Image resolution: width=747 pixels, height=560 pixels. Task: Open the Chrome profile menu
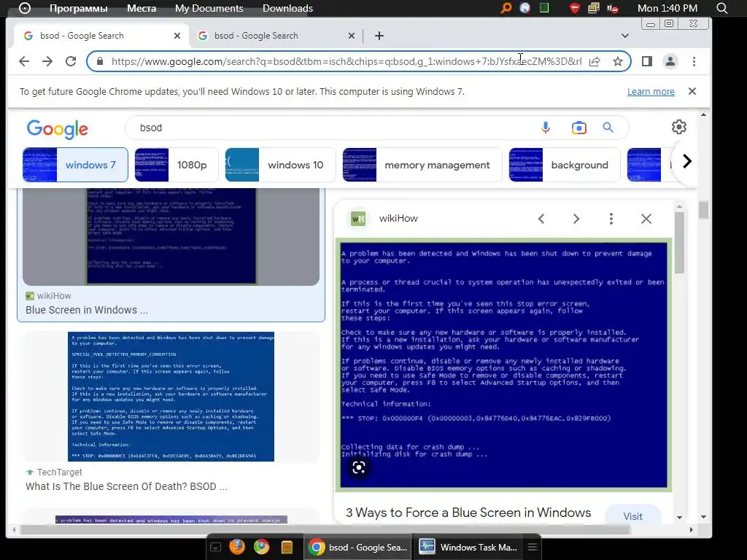pyautogui.click(x=670, y=61)
